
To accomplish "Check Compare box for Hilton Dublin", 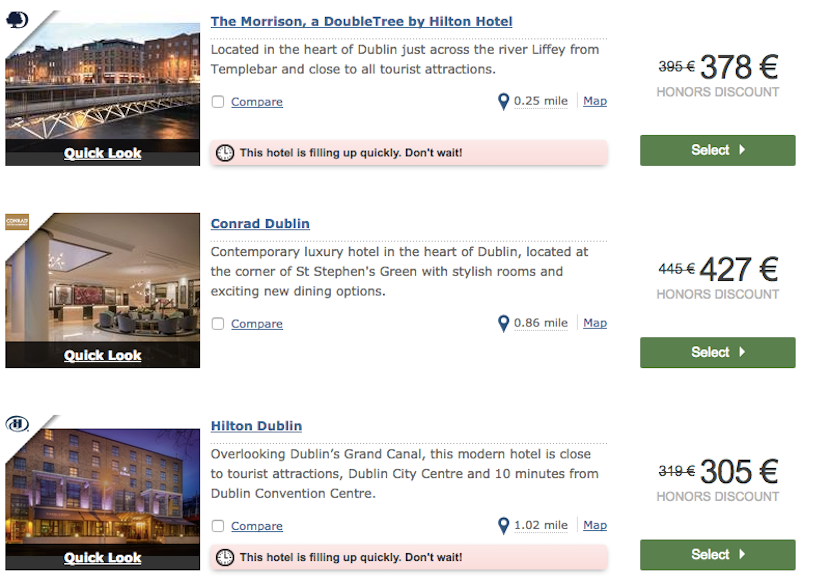I will coord(218,526).
